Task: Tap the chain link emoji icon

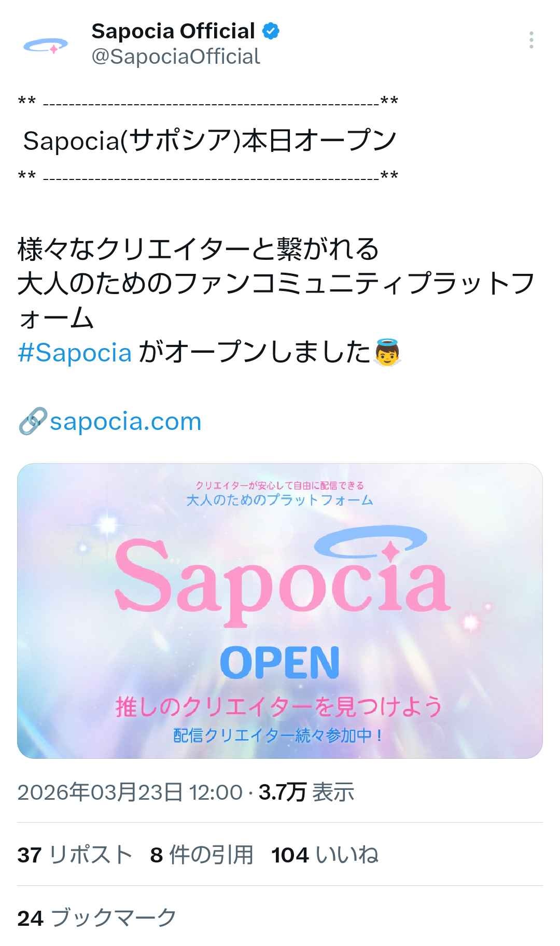Action: click(33, 421)
